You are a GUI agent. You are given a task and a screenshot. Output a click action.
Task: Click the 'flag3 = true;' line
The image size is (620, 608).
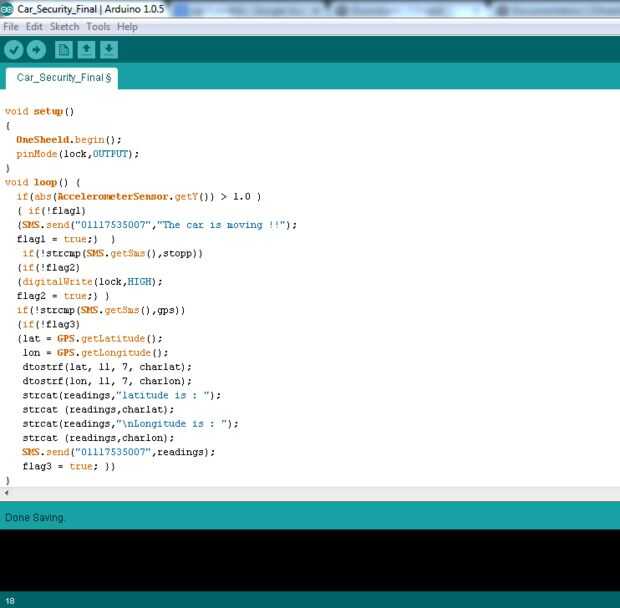pyautogui.click(x=69, y=467)
